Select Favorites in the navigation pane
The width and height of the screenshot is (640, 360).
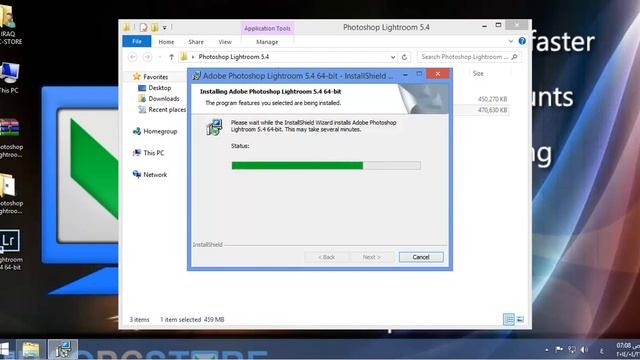tap(156, 77)
